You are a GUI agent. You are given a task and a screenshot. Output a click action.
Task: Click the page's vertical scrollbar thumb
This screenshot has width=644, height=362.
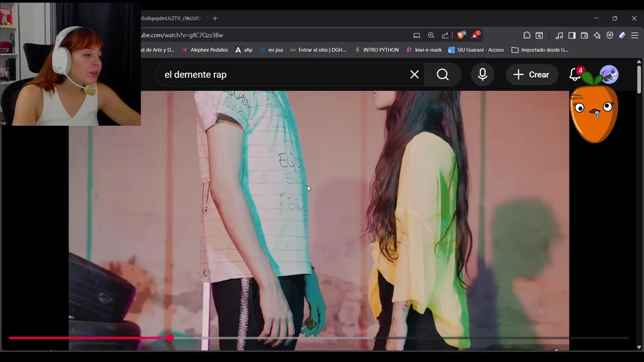pyautogui.click(x=639, y=79)
